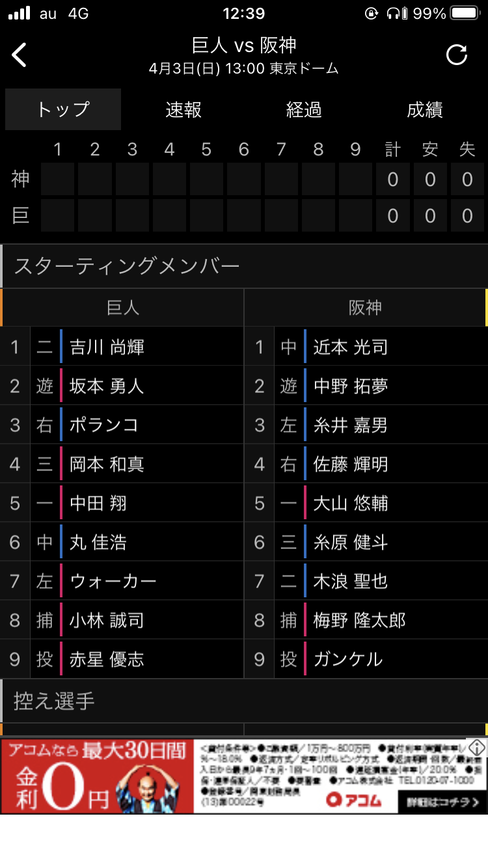Tap the orientation lock status icon

pyautogui.click(x=372, y=14)
